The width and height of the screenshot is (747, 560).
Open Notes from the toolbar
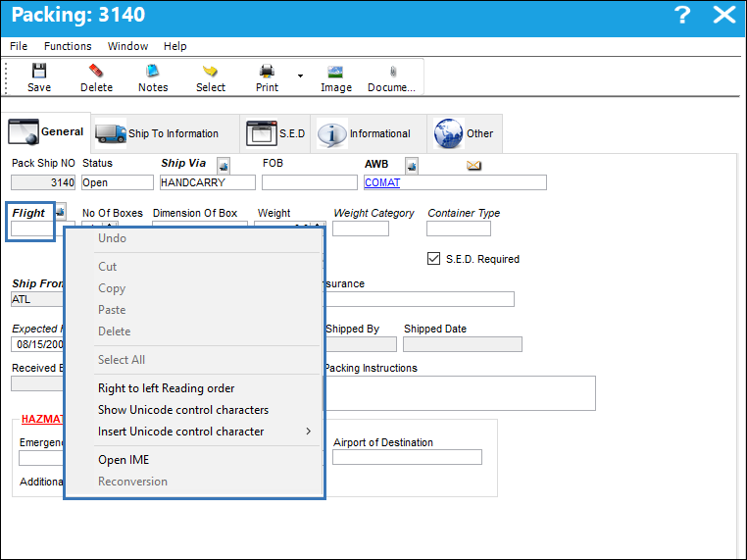[x=153, y=77]
